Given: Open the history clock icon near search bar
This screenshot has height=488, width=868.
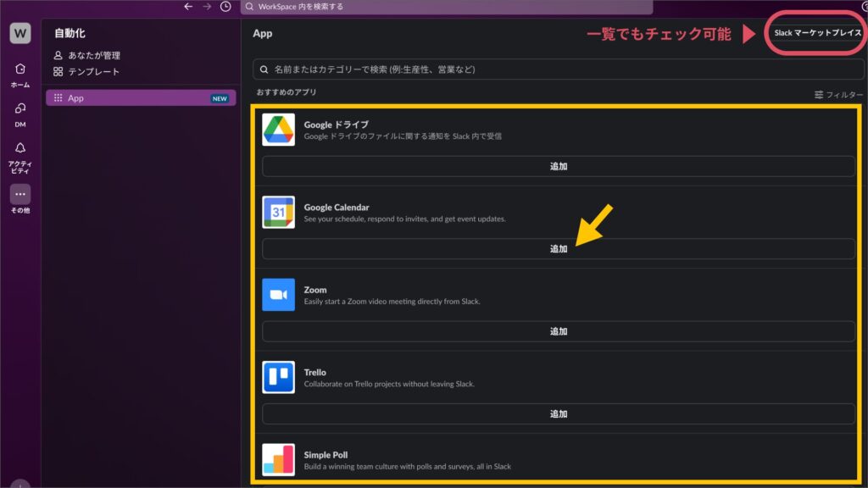Looking at the screenshot, I should point(225,7).
